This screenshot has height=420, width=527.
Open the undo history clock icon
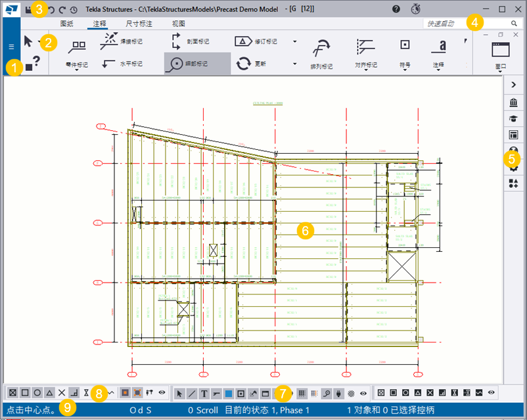tap(74, 10)
